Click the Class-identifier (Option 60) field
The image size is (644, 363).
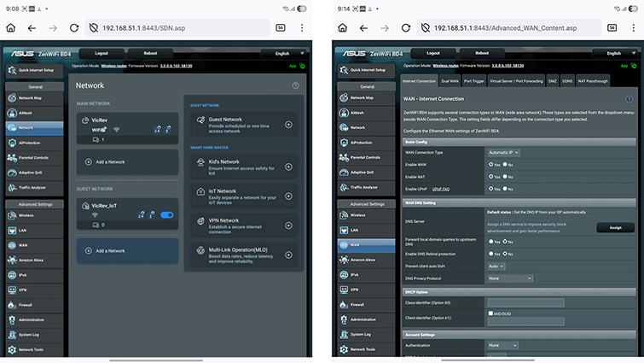[x=525, y=302]
